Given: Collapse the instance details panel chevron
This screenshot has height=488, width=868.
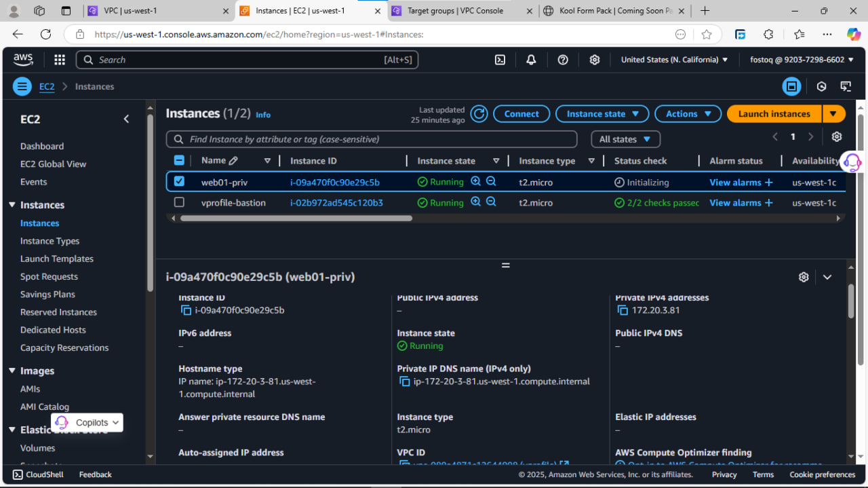Looking at the screenshot, I should click(827, 277).
